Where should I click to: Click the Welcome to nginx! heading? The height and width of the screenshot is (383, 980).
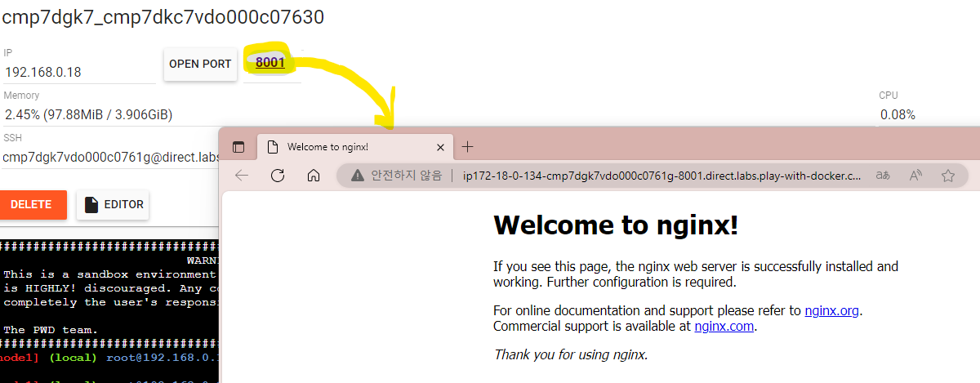pyautogui.click(x=616, y=225)
